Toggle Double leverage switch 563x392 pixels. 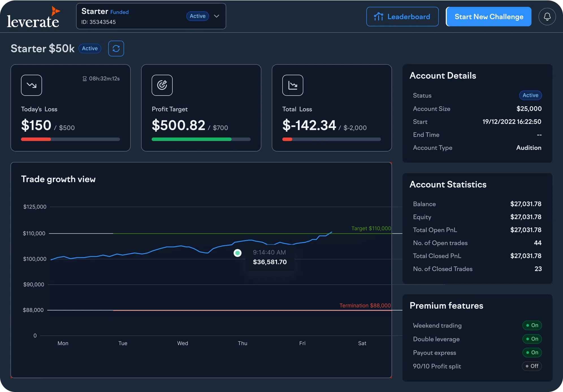click(x=532, y=339)
